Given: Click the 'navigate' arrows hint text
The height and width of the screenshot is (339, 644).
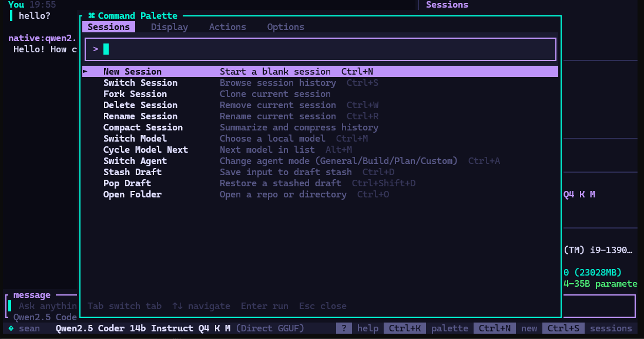Looking at the screenshot, I should pyautogui.click(x=201, y=306).
